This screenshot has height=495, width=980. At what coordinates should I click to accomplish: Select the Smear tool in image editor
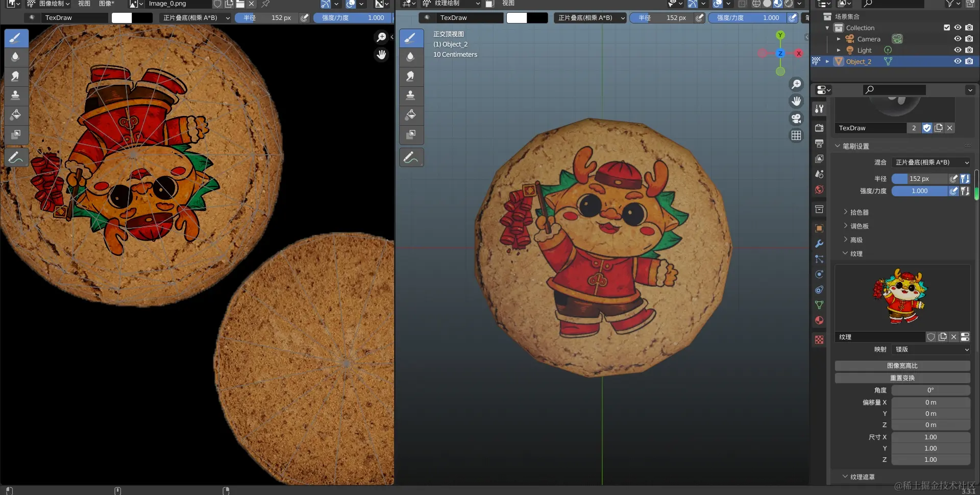coord(16,76)
